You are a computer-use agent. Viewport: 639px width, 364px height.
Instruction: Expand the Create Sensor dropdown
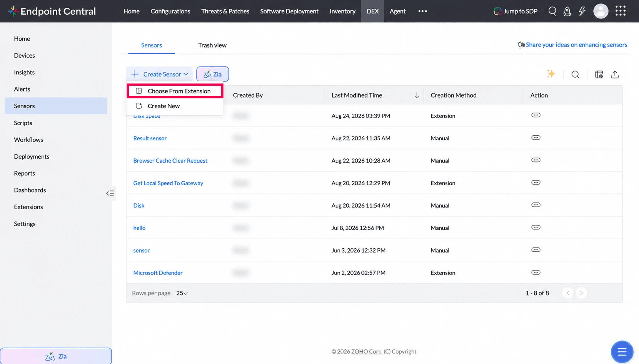coord(159,74)
